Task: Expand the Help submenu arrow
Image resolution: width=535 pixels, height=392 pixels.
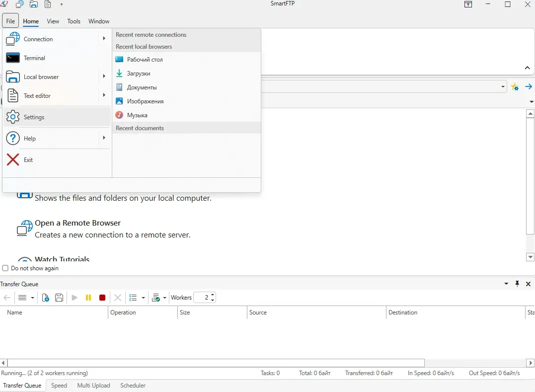Action: click(104, 138)
